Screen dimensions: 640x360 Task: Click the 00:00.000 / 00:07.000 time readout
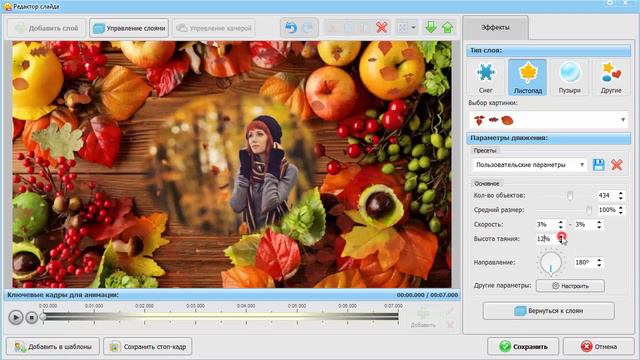click(427, 295)
